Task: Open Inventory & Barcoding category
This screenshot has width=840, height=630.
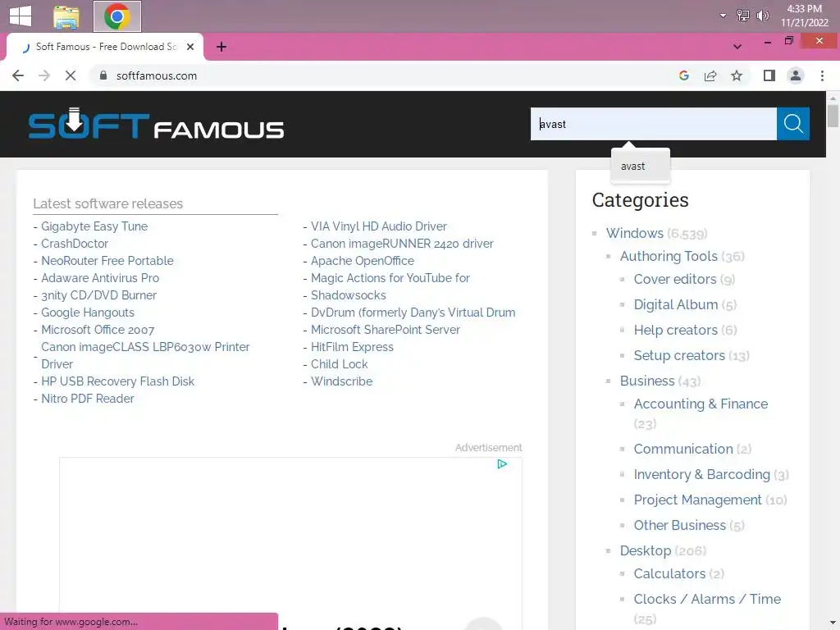Action: coord(702,475)
